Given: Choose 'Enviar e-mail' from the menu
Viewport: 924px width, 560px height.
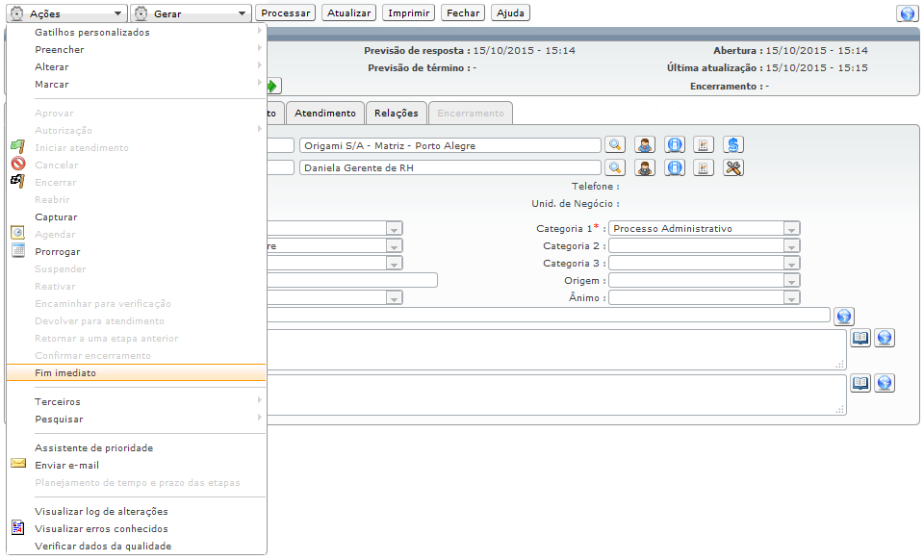Looking at the screenshot, I should coord(66,466).
